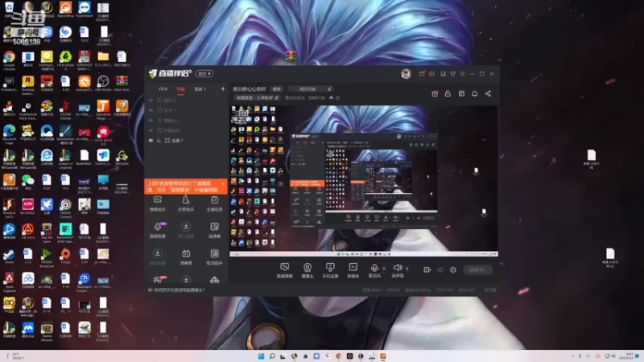This screenshot has width=644, height=362.
Task: Mute the 麦克风 microphone
Action: (x=374, y=270)
